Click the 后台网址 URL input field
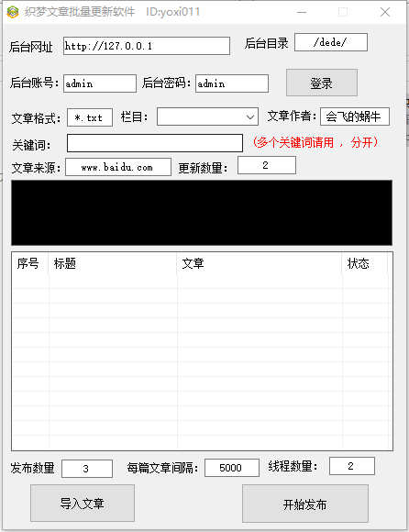This screenshot has width=409, height=532. point(147,46)
